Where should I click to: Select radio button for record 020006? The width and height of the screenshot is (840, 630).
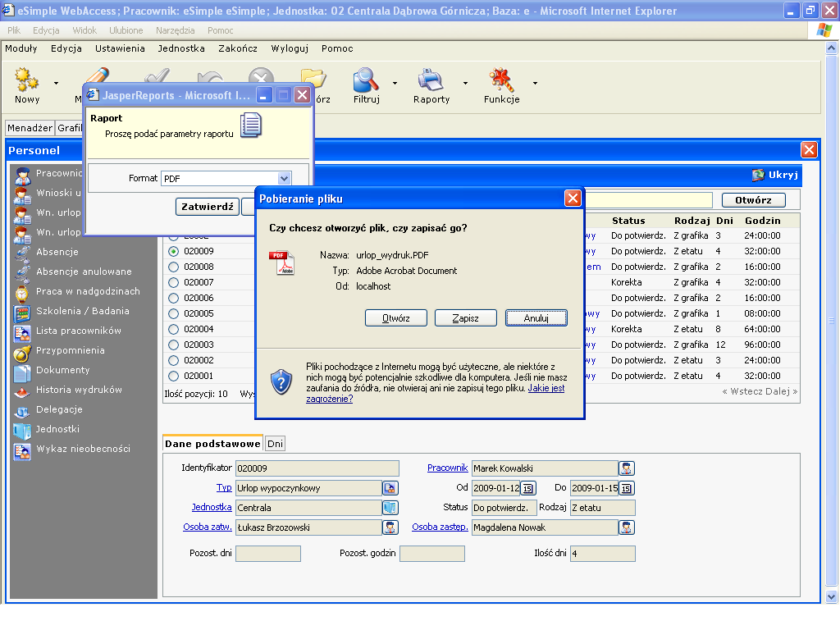point(174,298)
